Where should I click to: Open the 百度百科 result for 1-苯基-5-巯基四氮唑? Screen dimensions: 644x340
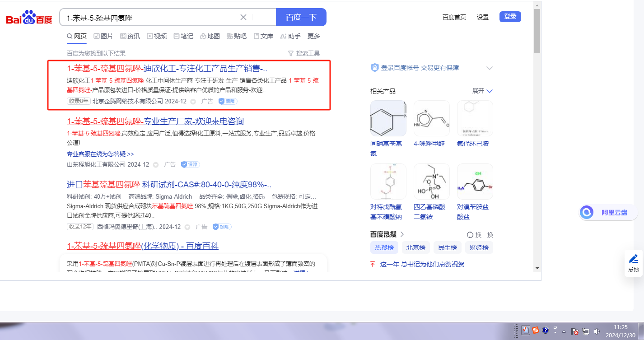coord(143,246)
